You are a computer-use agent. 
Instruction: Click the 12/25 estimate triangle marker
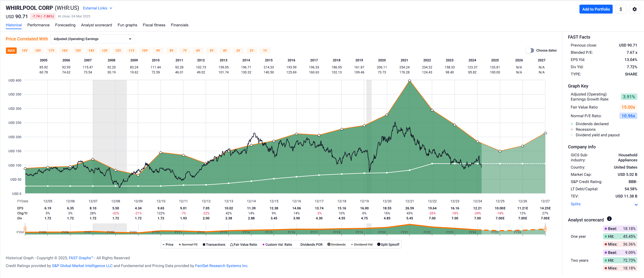pos(500,151)
